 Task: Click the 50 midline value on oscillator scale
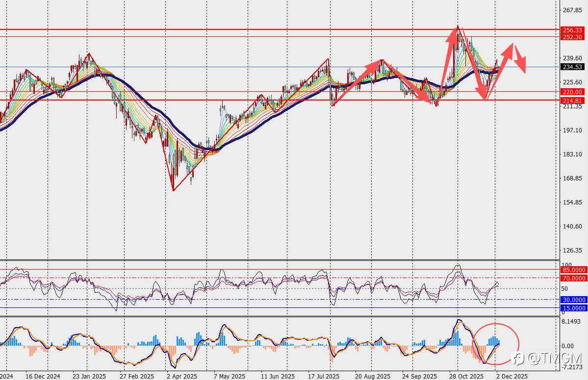[x=564, y=289]
